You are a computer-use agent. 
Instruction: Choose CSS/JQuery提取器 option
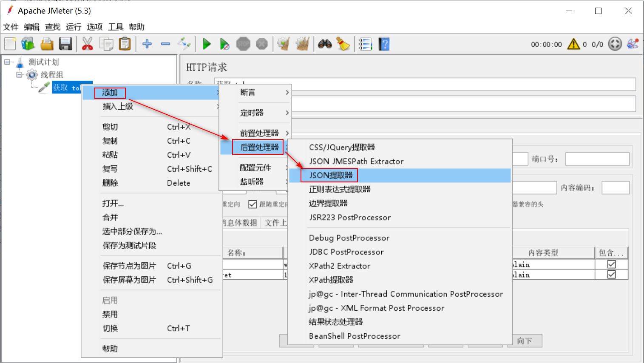(x=400, y=147)
